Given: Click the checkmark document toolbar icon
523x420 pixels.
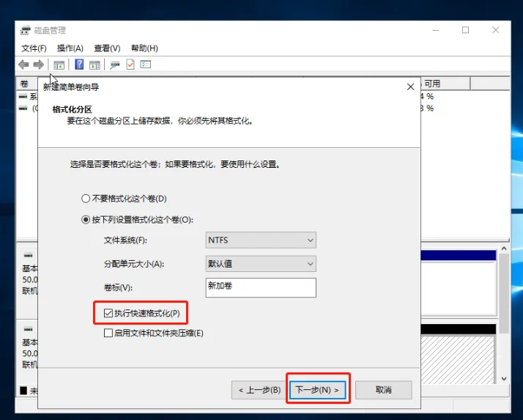Looking at the screenshot, I should pyautogui.click(x=130, y=64).
